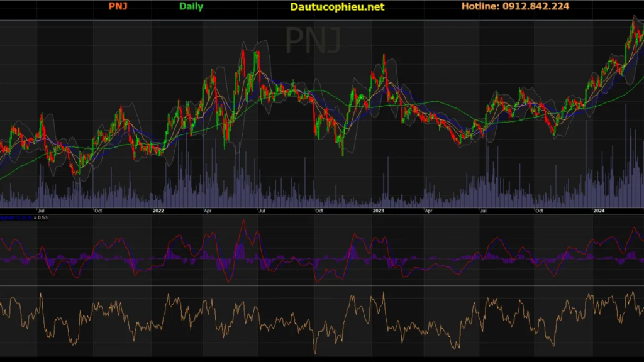Click the tallest red MACD peak in indicator panel
644x362 pixels.
pos(243,221)
